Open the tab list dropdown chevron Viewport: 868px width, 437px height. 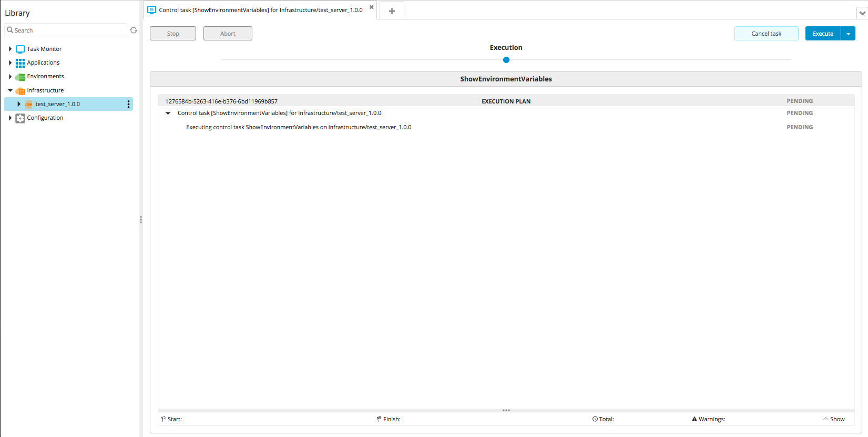pyautogui.click(x=862, y=13)
